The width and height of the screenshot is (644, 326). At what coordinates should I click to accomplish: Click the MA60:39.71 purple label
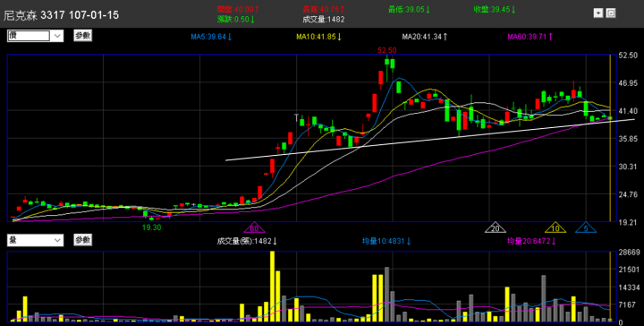click(x=530, y=37)
